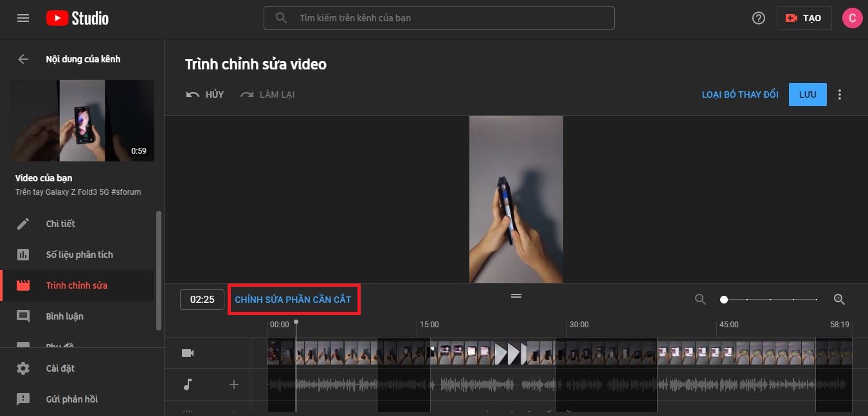Open the help question mark icon
This screenshot has height=416, width=868.
(x=759, y=18)
